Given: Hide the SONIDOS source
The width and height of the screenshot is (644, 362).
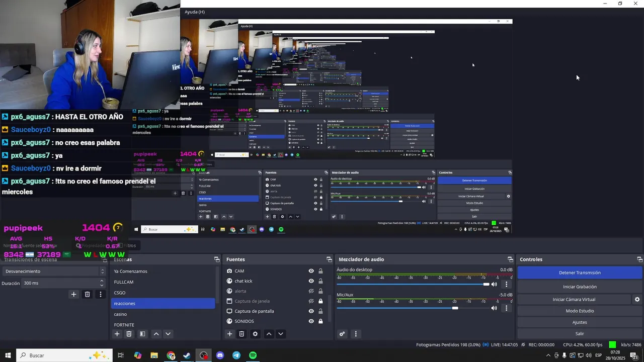Looking at the screenshot, I should 311,321.
